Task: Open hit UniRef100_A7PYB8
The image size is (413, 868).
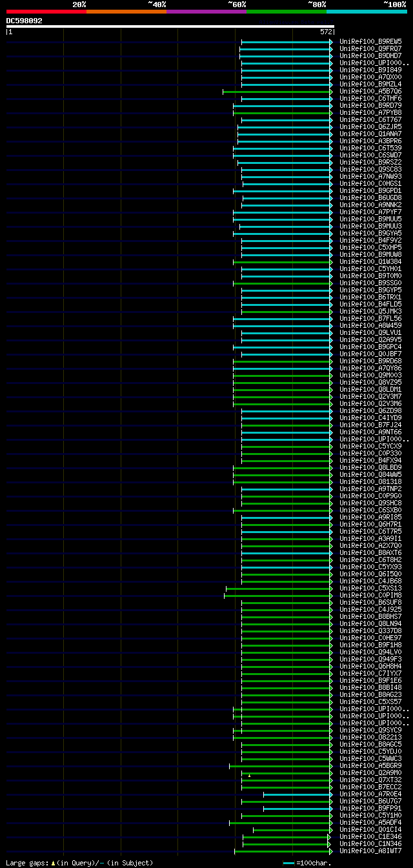Action: 370,112
